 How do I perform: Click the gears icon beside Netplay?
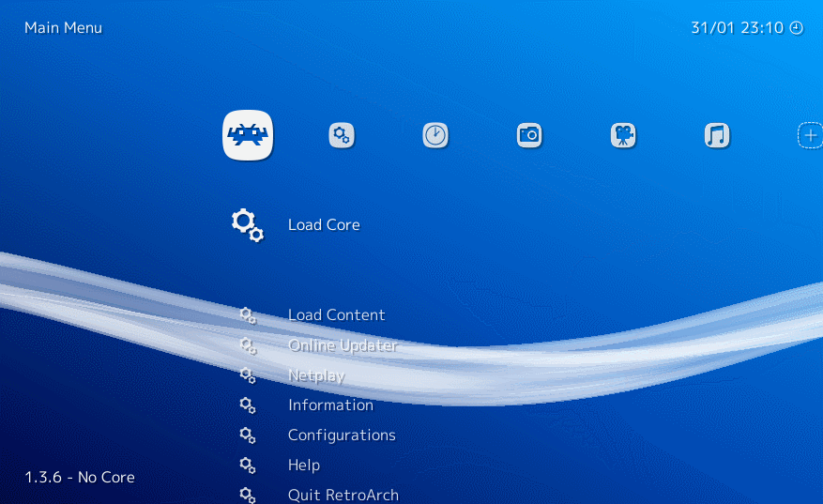[248, 375]
